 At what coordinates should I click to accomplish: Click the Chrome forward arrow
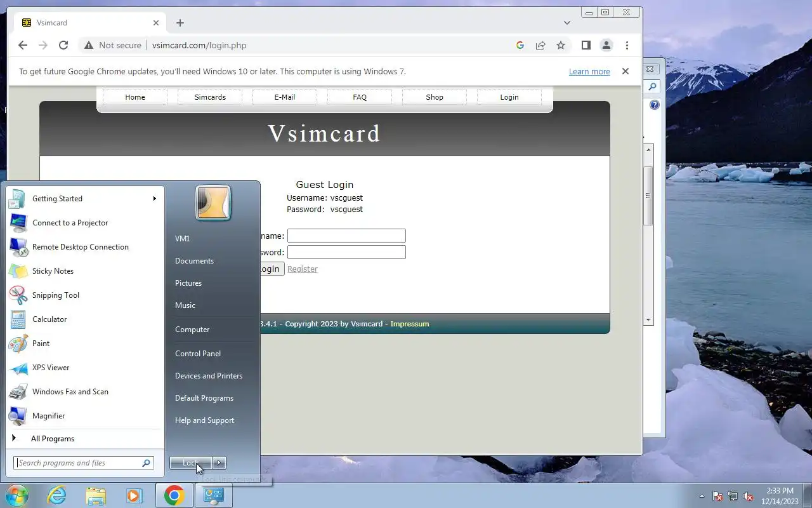click(x=43, y=45)
